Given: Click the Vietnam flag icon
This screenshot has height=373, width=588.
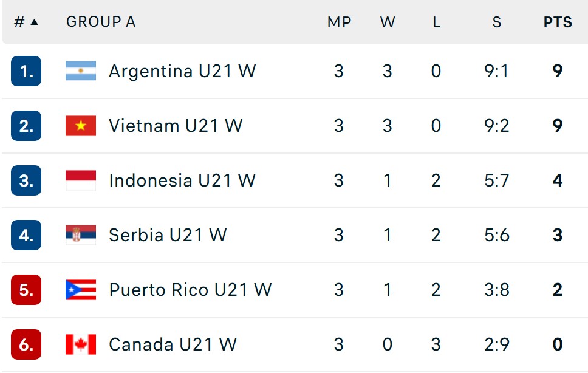Looking at the screenshot, I should coord(81,126).
